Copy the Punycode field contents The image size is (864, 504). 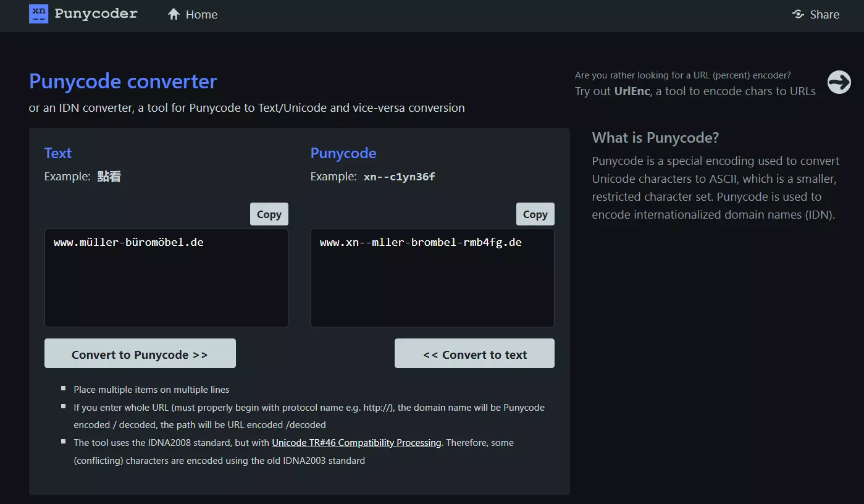click(x=535, y=214)
